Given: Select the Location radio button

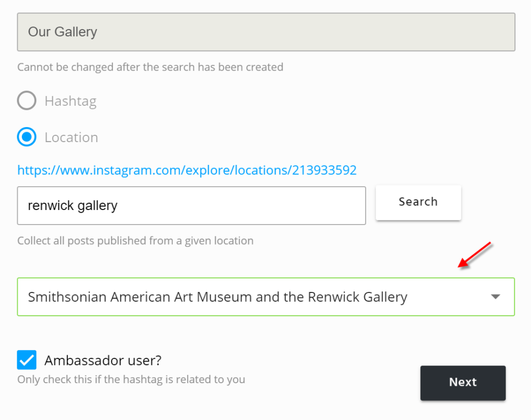Looking at the screenshot, I should [26, 137].
